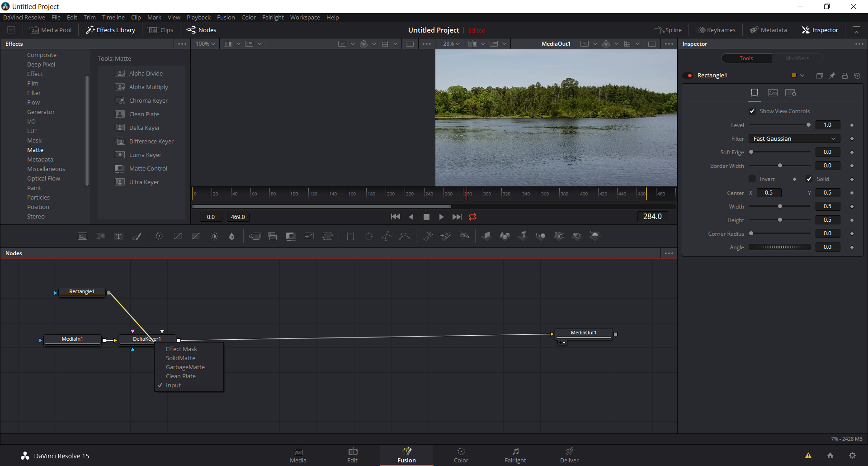Expand the top-left workspace layout dropdown
This screenshot has width=868, height=466.
click(11, 30)
